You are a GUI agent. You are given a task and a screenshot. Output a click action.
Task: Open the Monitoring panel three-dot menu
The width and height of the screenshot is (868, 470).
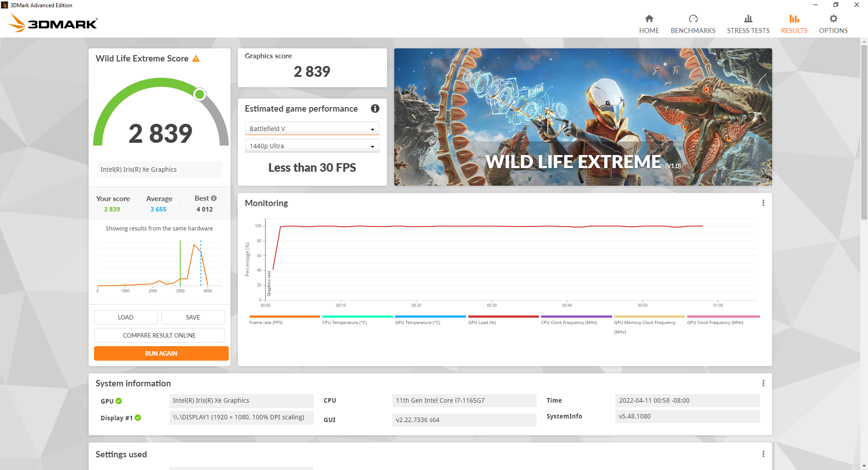click(x=763, y=203)
